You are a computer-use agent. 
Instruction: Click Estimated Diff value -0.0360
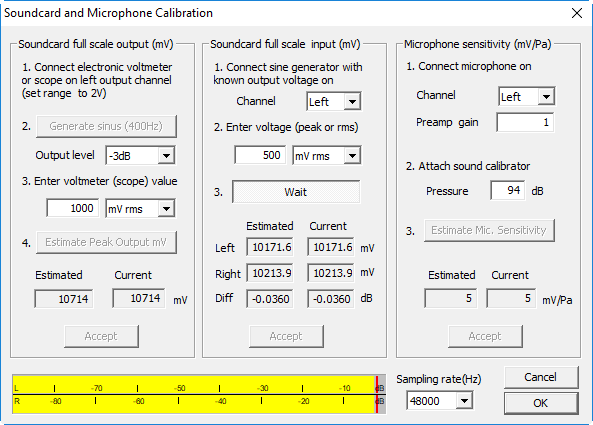coord(270,299)
